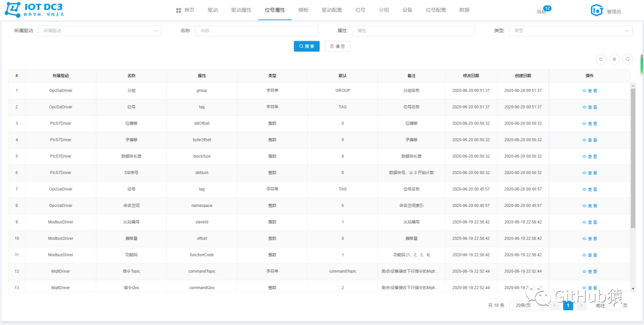This screenshot has height=325, width=644.
Task: Click the IOT DC3 logo
Action: click(x=35, y=10)
